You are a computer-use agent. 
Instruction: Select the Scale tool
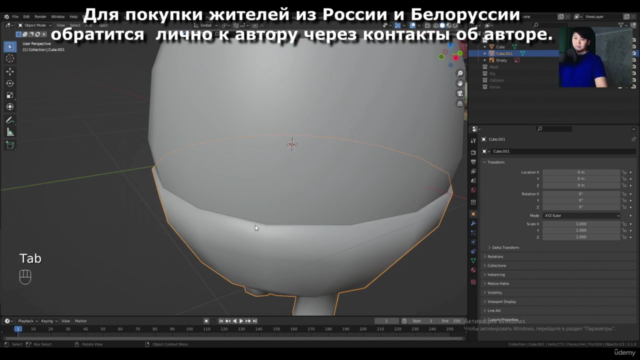tap(10, 95)
